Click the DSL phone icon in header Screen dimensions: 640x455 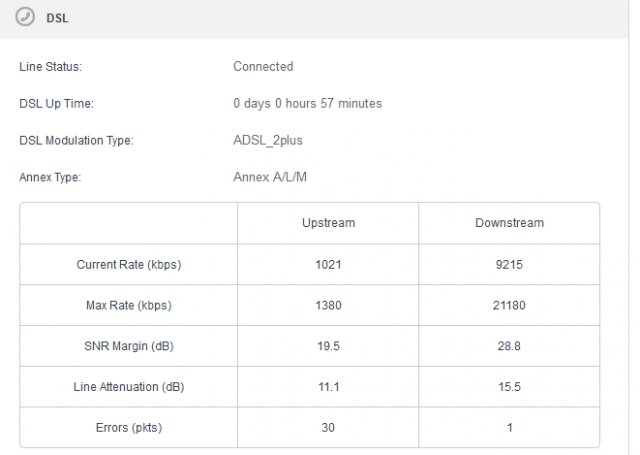point(26,18)
